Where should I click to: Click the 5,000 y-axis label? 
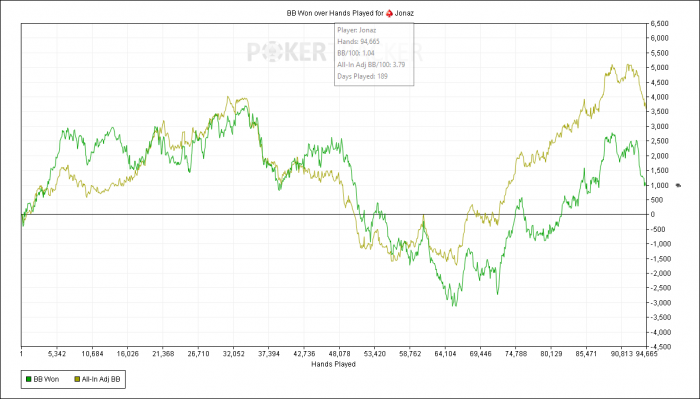tap(659, 68)
